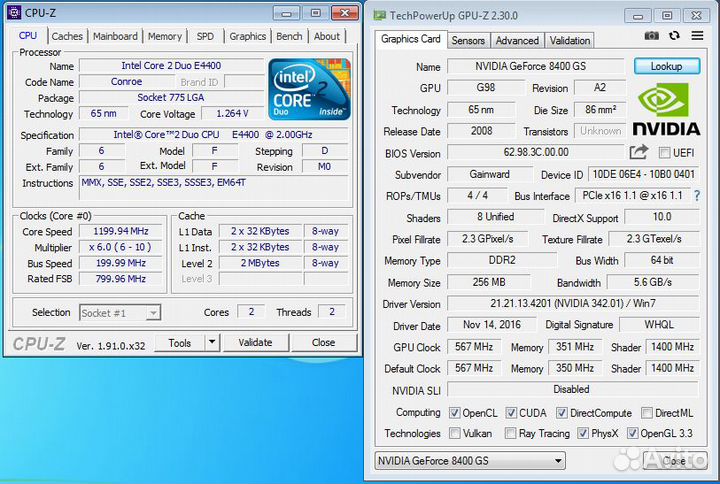Click the Bus Interface question mark icon
This screenshot has width=720, height=484.
pos(697,196)
